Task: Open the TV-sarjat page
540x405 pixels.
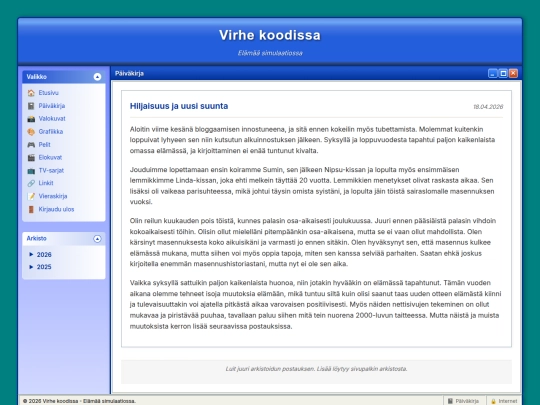Action: coord(51,170)
